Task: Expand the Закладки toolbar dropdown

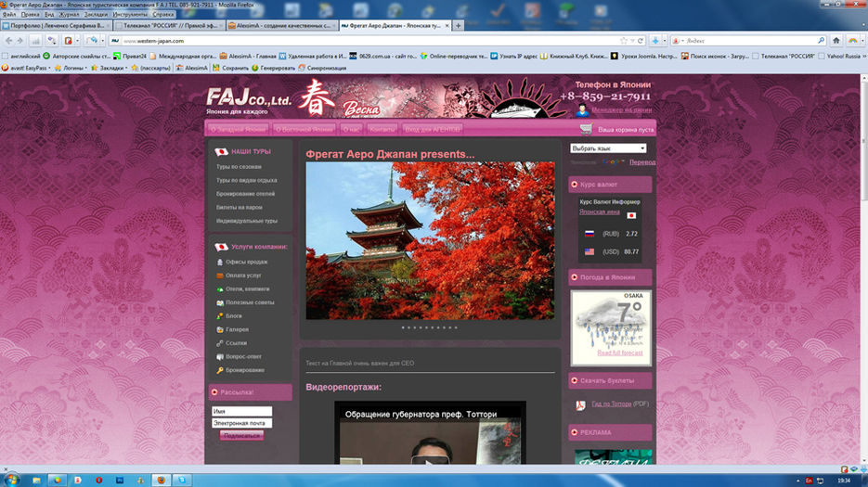Action: pyautogui.click(x=126, y=68)
